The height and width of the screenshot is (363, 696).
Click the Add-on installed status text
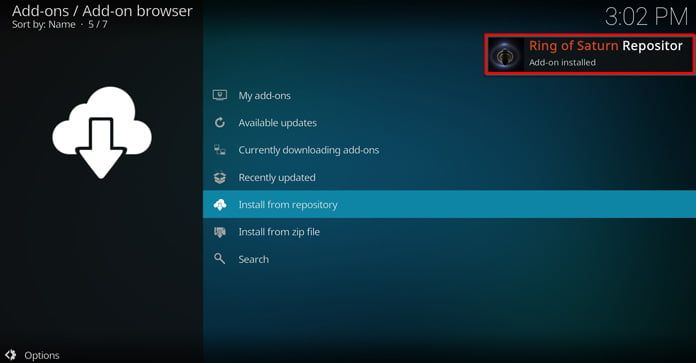[562, 63]
